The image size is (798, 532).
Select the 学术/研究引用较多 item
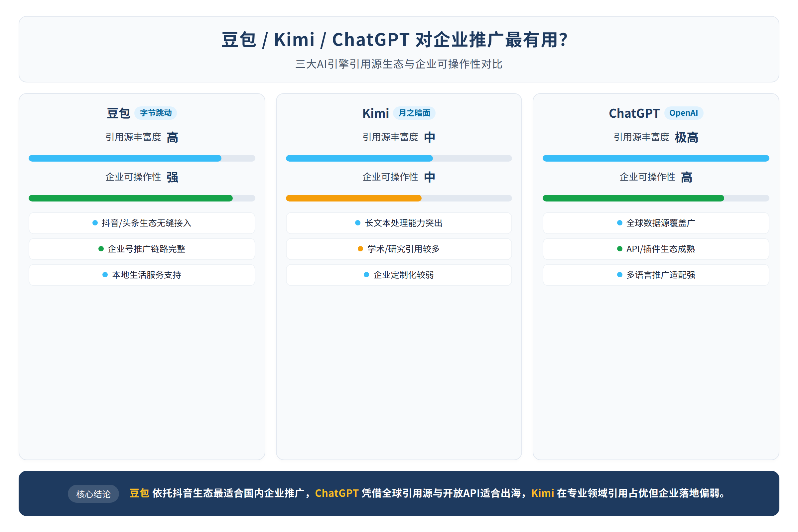399,249
